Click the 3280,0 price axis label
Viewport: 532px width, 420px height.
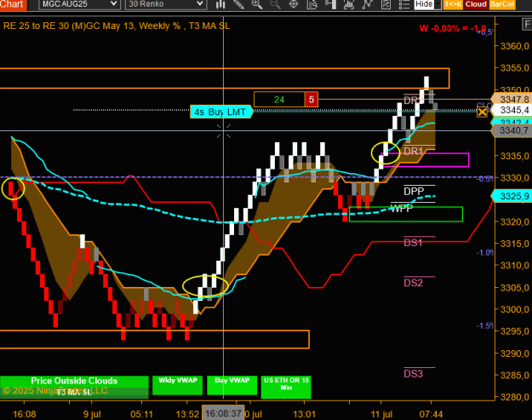click(515, 397)
